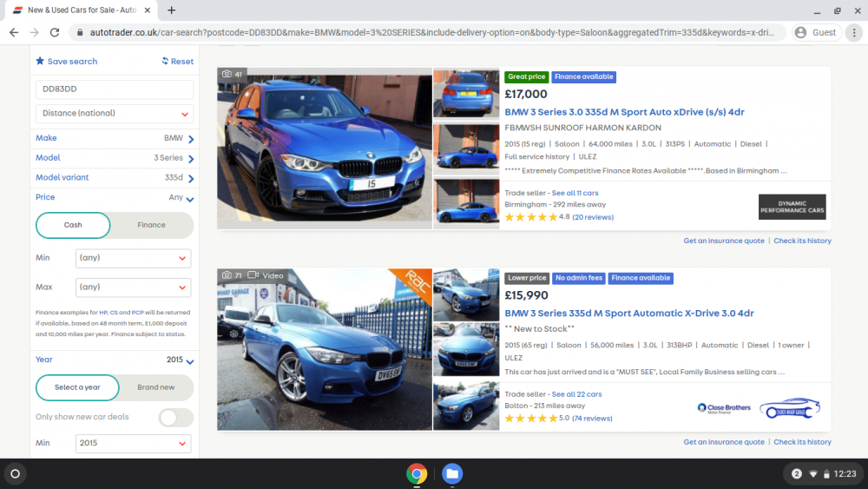
Task: Click See all 22 cars link
Action: coord(576,394)
